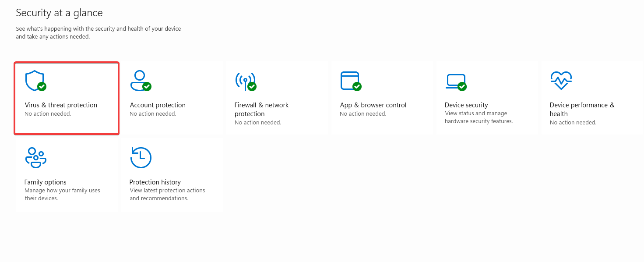Viewport: 644px width, 262px height.
Task: Open Protection history title
Action: 155,182
